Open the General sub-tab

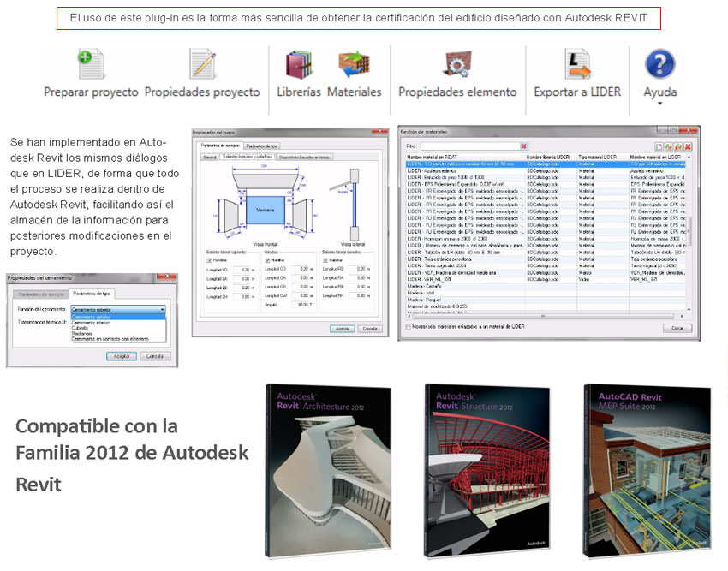coord(210,158)
